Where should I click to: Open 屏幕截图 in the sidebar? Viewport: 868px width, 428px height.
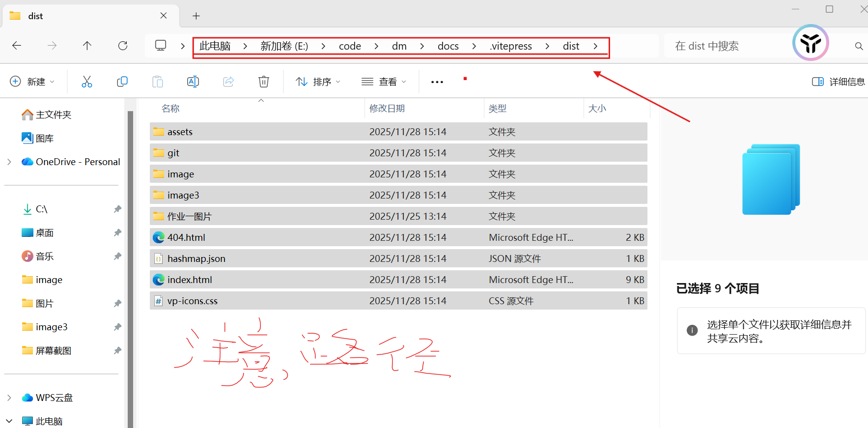pos(47,350)
